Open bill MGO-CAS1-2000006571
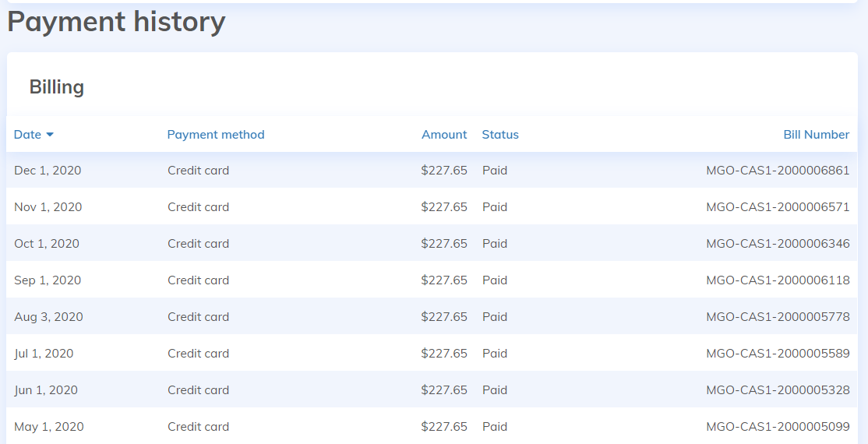Screen dimensions: 868x444 pyautogui.click(x=778, y=207)
